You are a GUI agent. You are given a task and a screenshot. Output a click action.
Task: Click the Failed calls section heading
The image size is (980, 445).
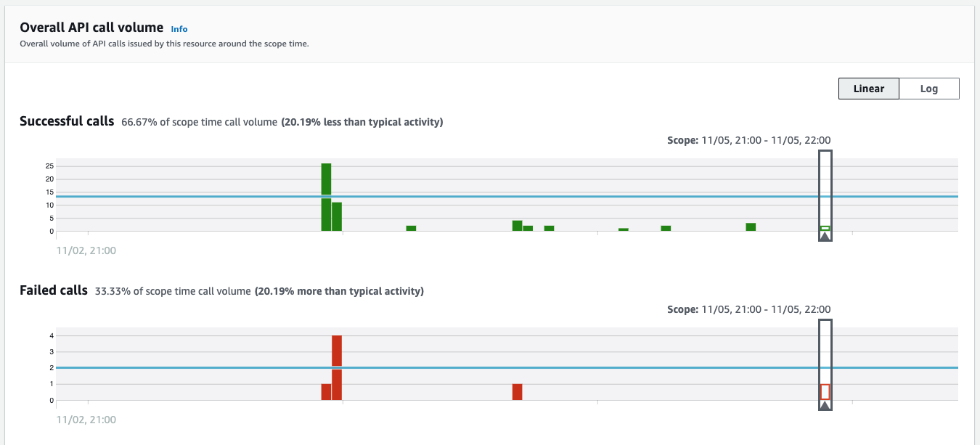(x=54, y=290)
